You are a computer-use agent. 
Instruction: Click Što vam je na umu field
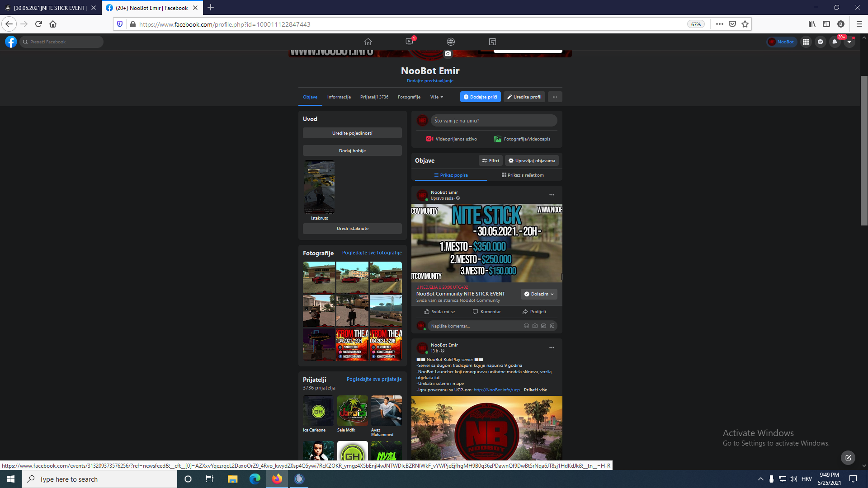pos(494,121)
